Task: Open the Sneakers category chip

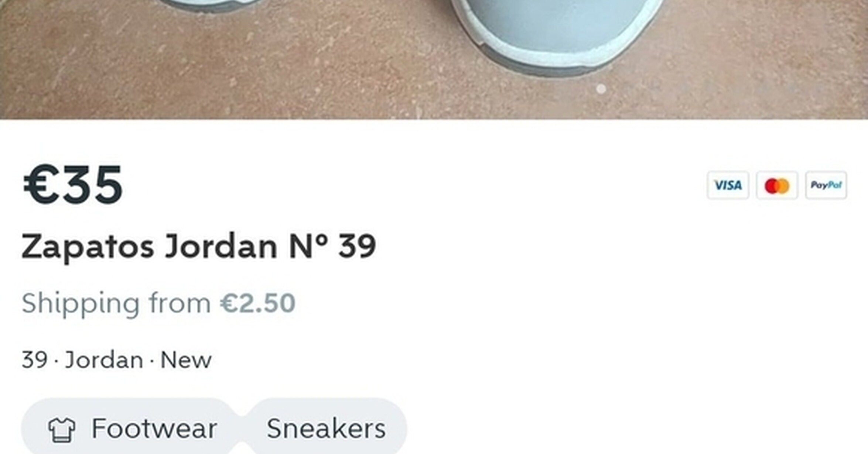Action: [326, 428]
